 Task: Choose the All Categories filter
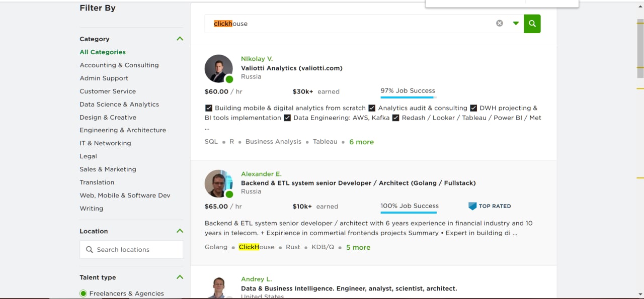(103, 52)
